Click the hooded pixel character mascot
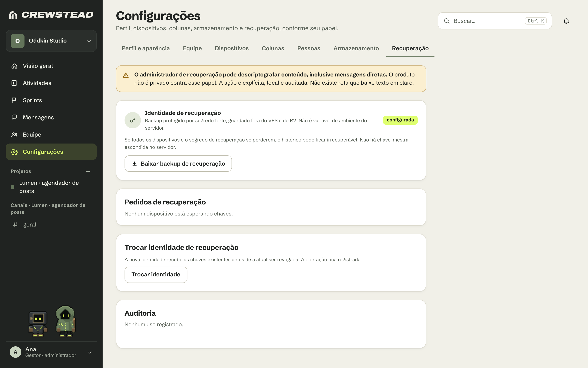This screenshot has height=368, width=588. coord(66,321)
